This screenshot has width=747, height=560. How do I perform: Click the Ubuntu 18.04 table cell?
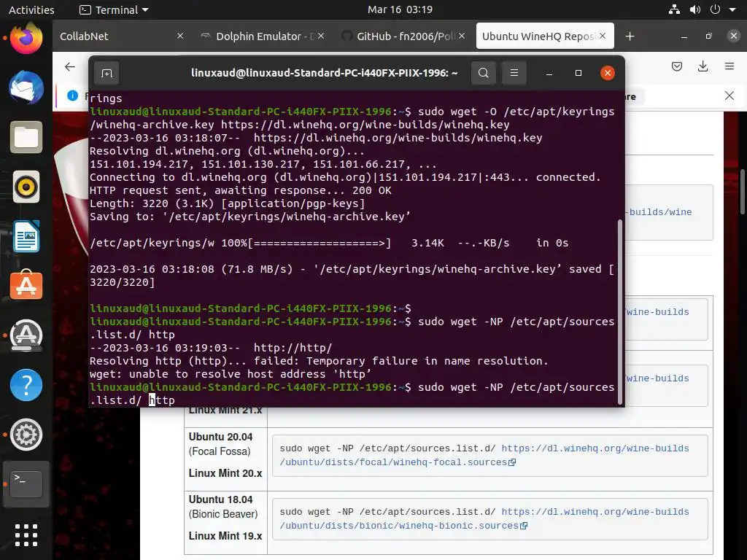(226, 522)
